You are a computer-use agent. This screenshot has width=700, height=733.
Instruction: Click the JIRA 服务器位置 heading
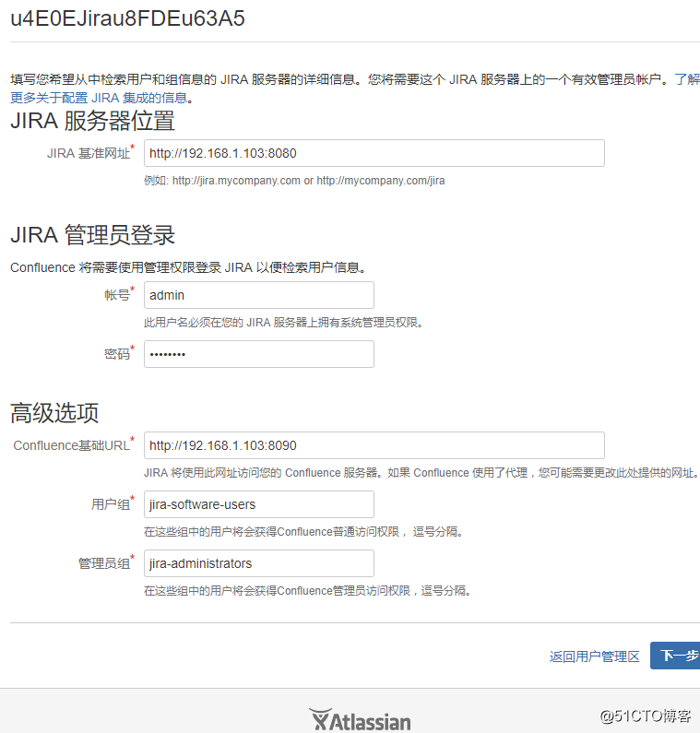coord(92,121)
